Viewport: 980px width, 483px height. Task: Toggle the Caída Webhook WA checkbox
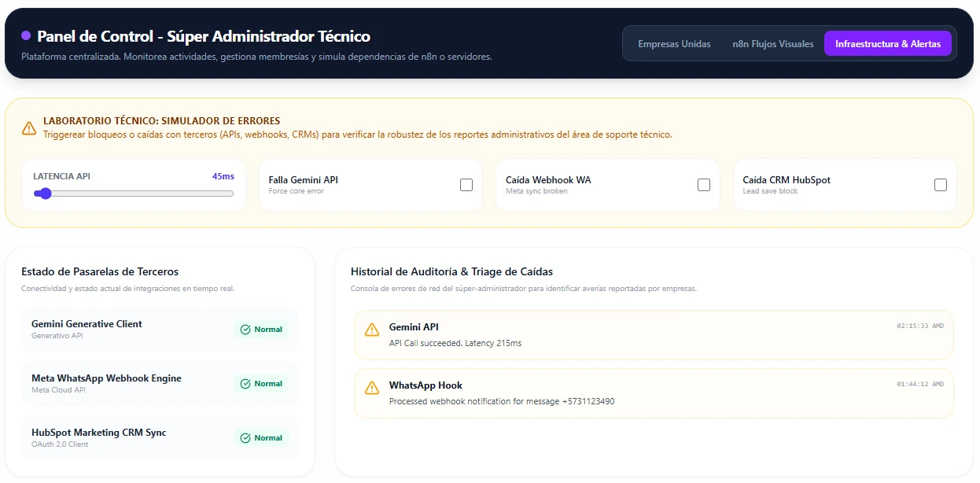pos(704,185)
